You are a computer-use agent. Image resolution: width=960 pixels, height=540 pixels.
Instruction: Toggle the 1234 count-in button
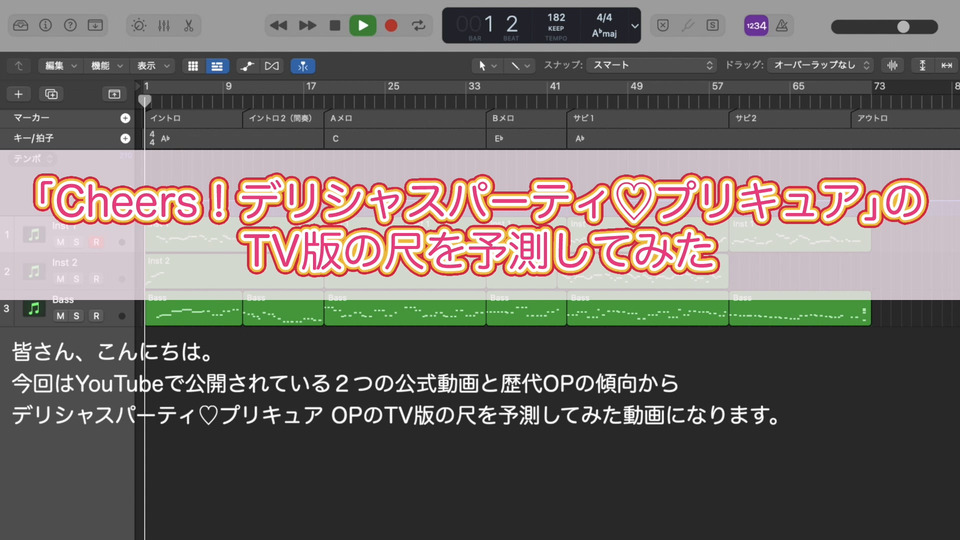(x=756, y=26)
